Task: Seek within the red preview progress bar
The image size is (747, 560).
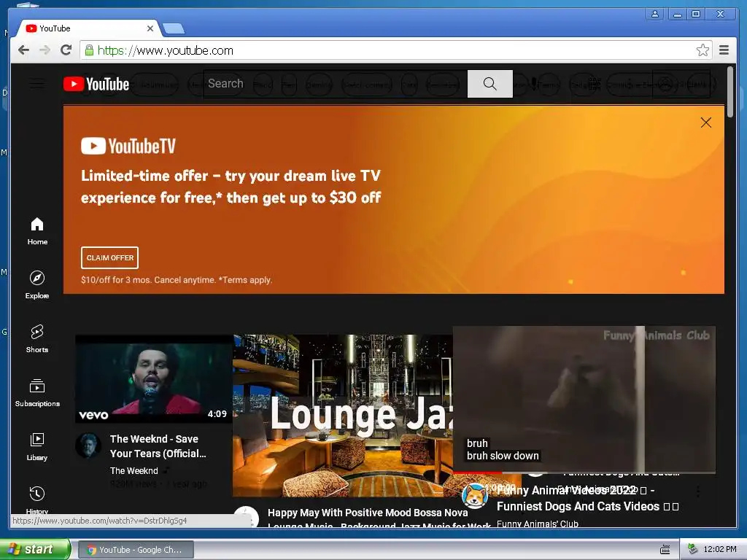Action: point(477,472)
